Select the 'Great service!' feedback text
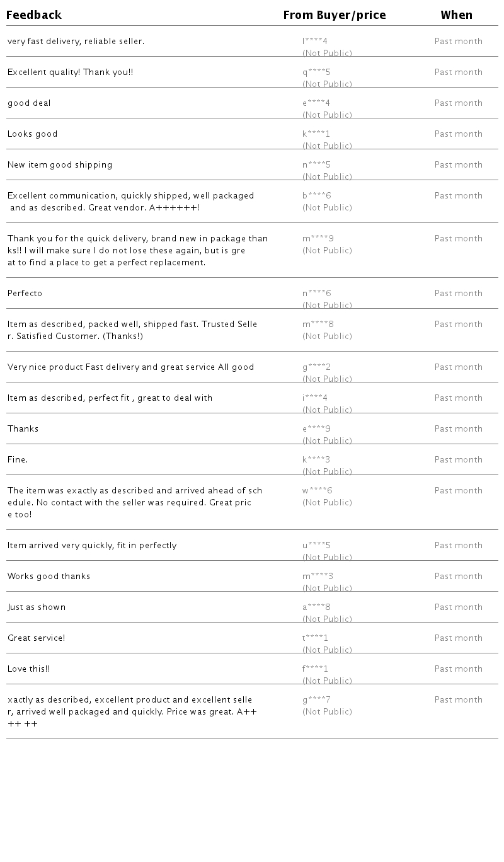 (x=37, y=638)
